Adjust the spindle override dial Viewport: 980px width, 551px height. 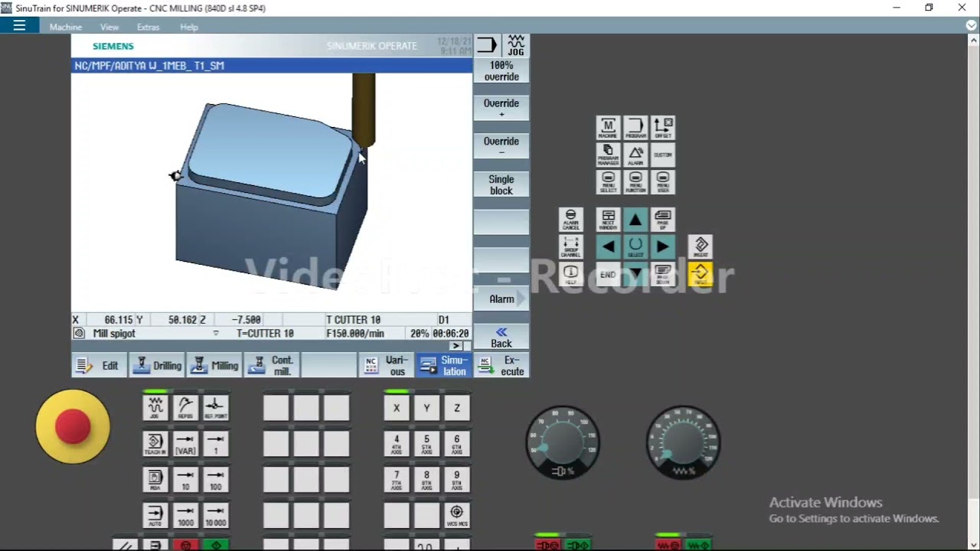pyautogui.click(x=563, y=442)
